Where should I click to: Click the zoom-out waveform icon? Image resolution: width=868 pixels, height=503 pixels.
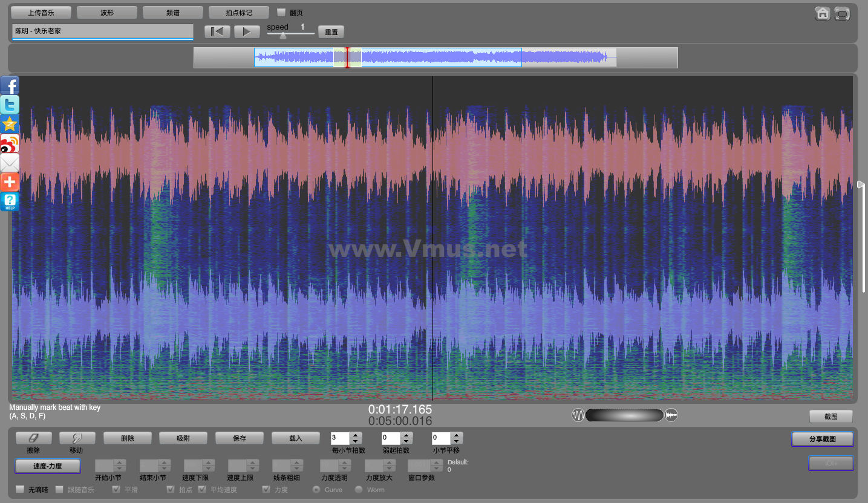[578, 415]
